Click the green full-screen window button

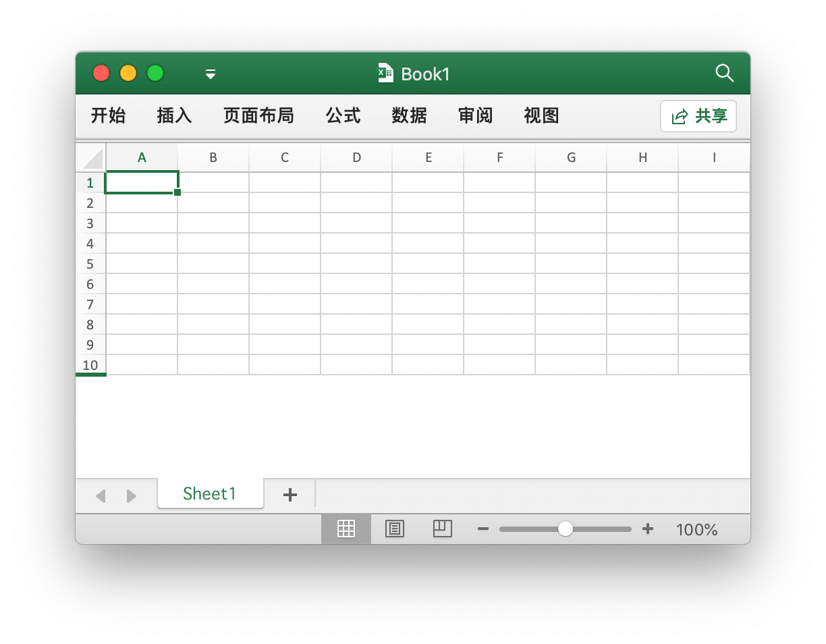coord(155,73)
